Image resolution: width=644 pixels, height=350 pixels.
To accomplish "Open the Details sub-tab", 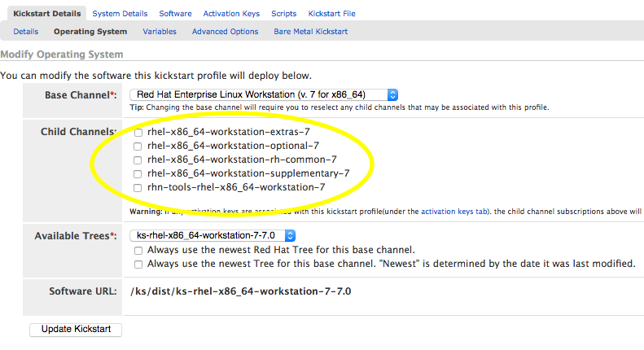I will 26,32.
